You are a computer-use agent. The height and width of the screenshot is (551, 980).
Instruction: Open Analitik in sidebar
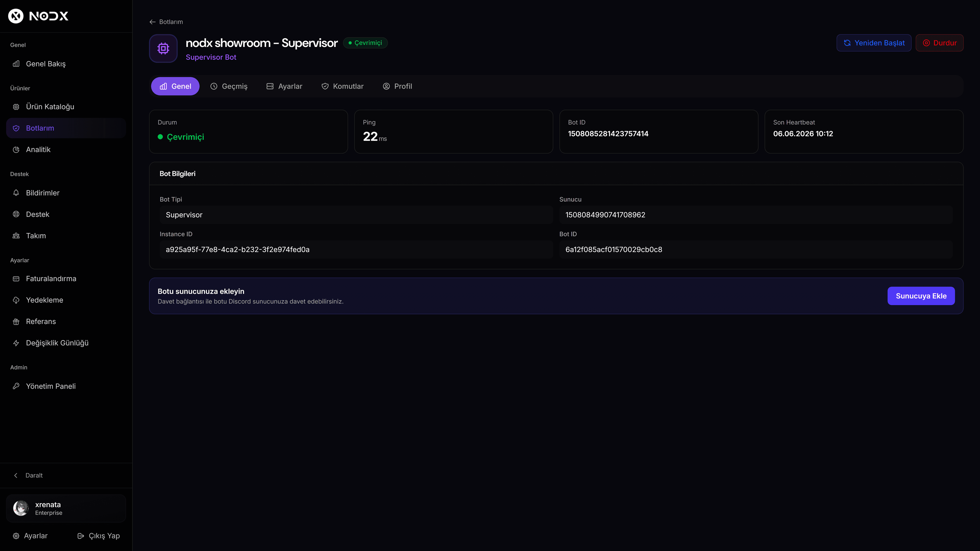pos(66,150)
